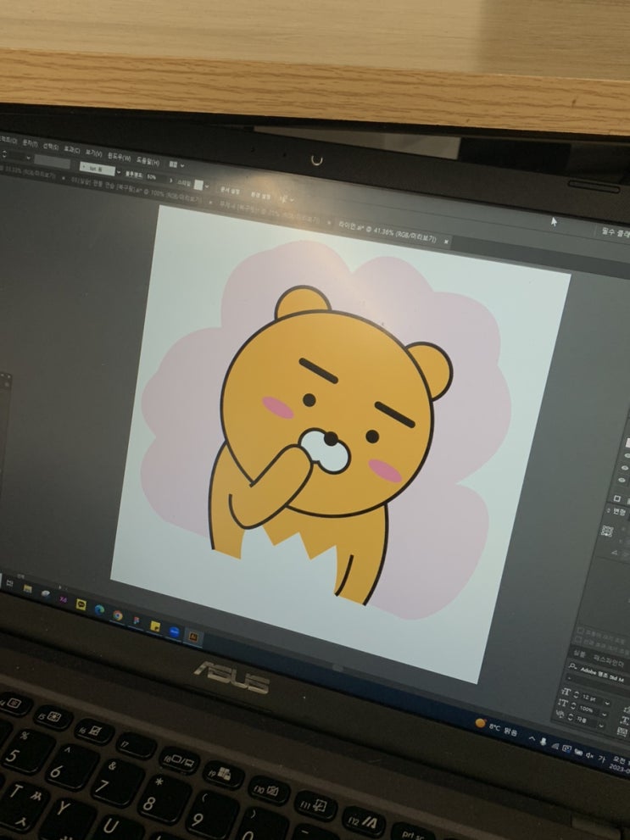Click the microphone tray icon

[544, 742]
